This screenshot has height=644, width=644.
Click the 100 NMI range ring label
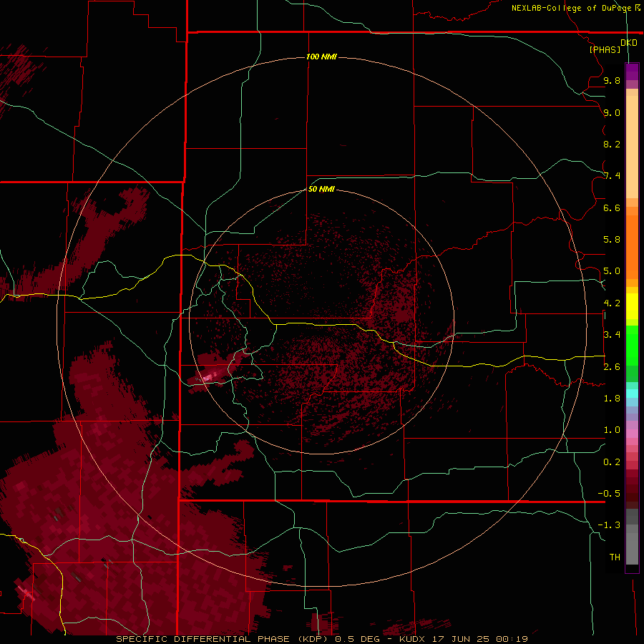click(321, 57)
